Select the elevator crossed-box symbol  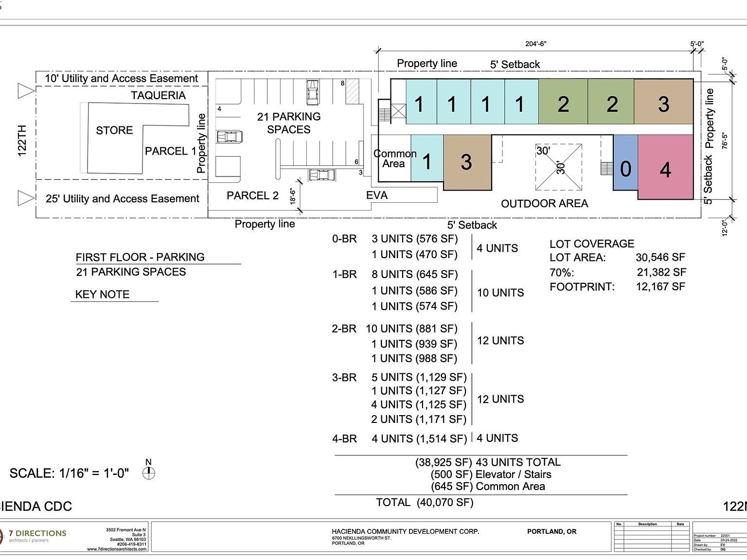(398, 111)
